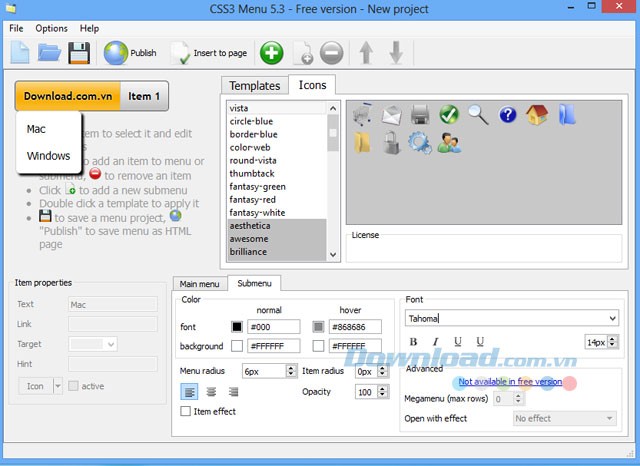The image size is (640, 466).
Task: Move item up with up arrow
Action: point(366,53)
